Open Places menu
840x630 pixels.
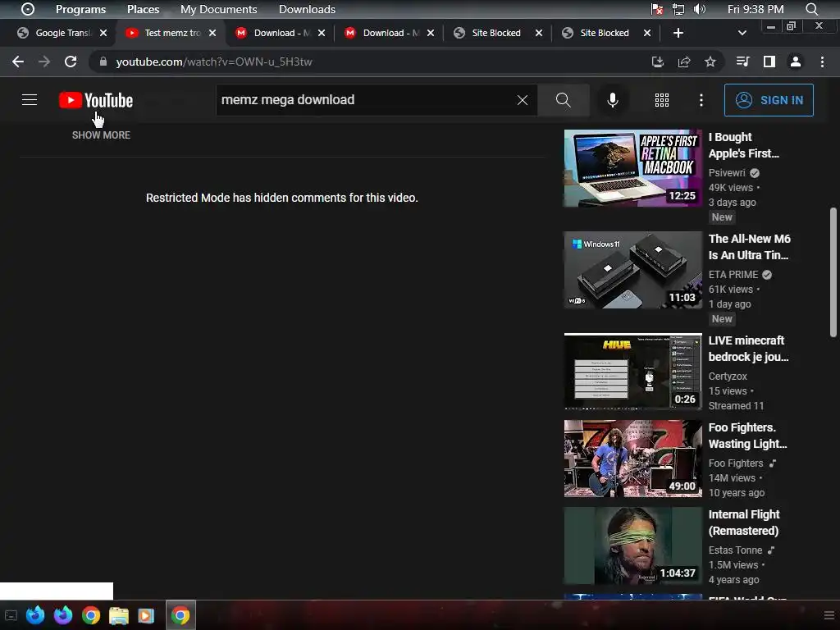click(x=143, y=9)
